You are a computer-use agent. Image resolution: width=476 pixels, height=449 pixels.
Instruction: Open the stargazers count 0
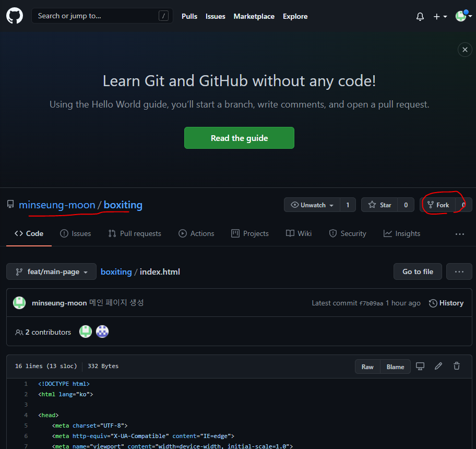coord(406,205)
